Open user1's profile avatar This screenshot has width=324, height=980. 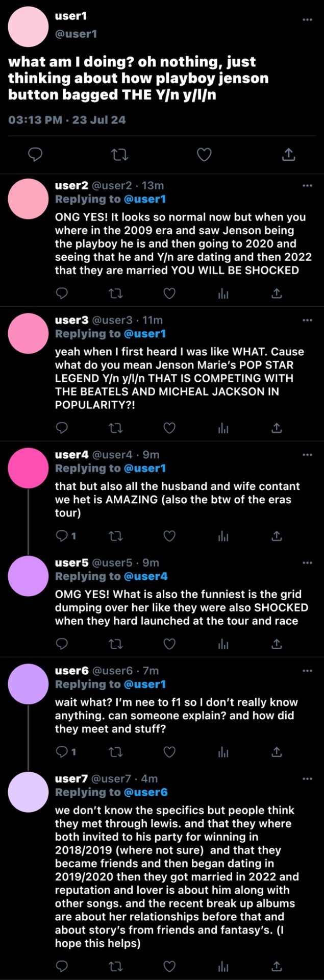28,25
